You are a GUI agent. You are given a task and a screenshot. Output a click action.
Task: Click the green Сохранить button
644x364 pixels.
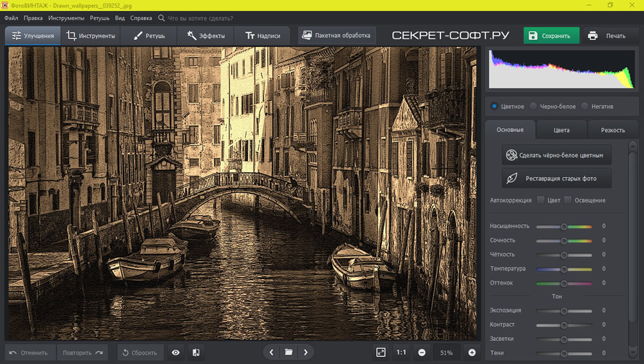click(551, 35)
